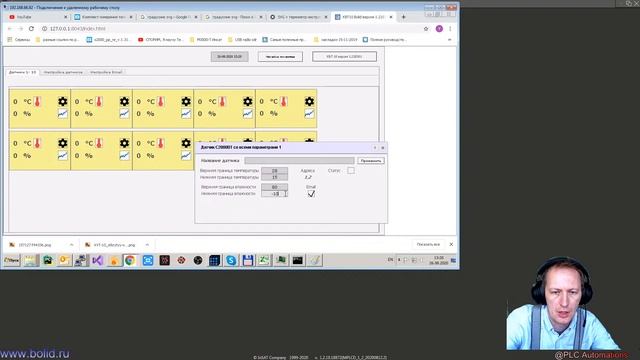Open trend chart icon of third bottom-row sensor card
Image resolution: width=640 pixels, height=360 pixels.
tap(186, 156)
